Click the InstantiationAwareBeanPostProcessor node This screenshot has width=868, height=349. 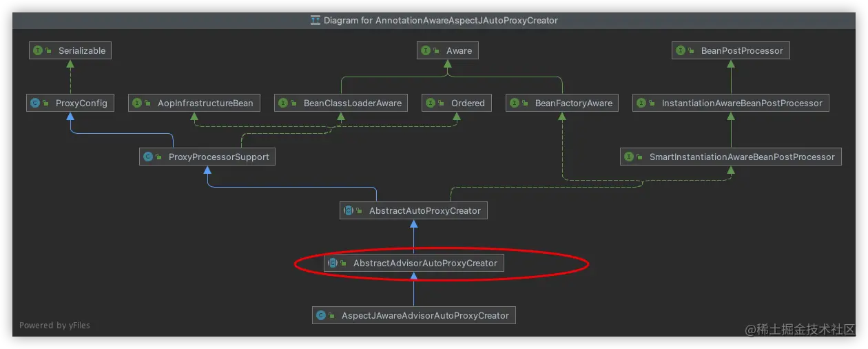coord(731,103)
